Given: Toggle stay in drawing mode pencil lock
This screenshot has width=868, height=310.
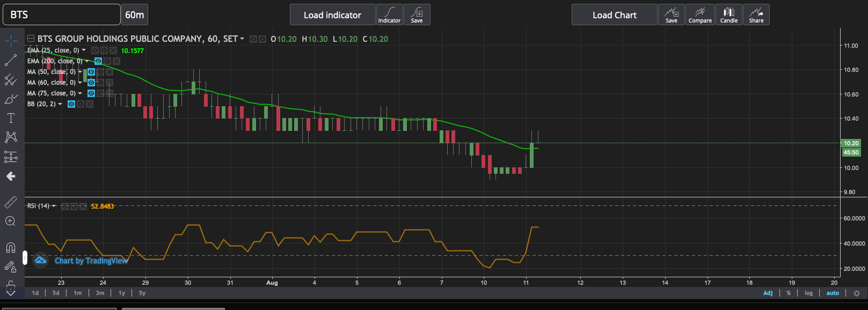Looking at the screenshot, I should [x=11, y=266].
